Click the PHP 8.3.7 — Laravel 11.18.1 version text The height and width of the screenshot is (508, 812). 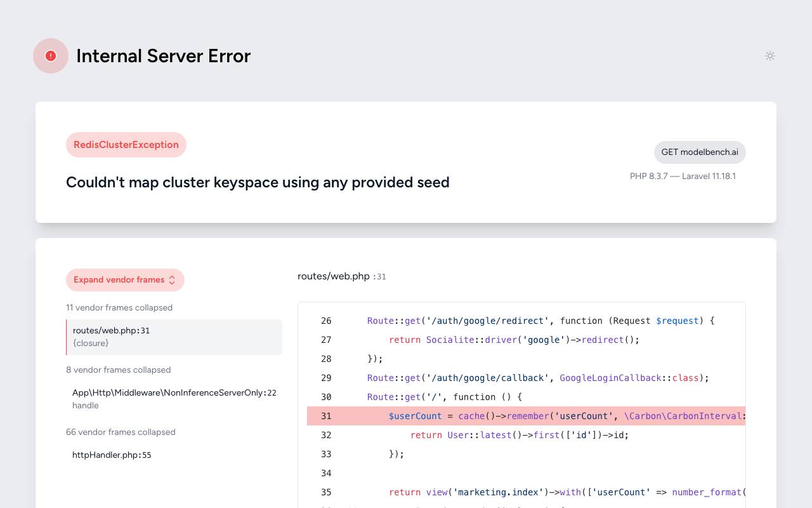point(683,176)
